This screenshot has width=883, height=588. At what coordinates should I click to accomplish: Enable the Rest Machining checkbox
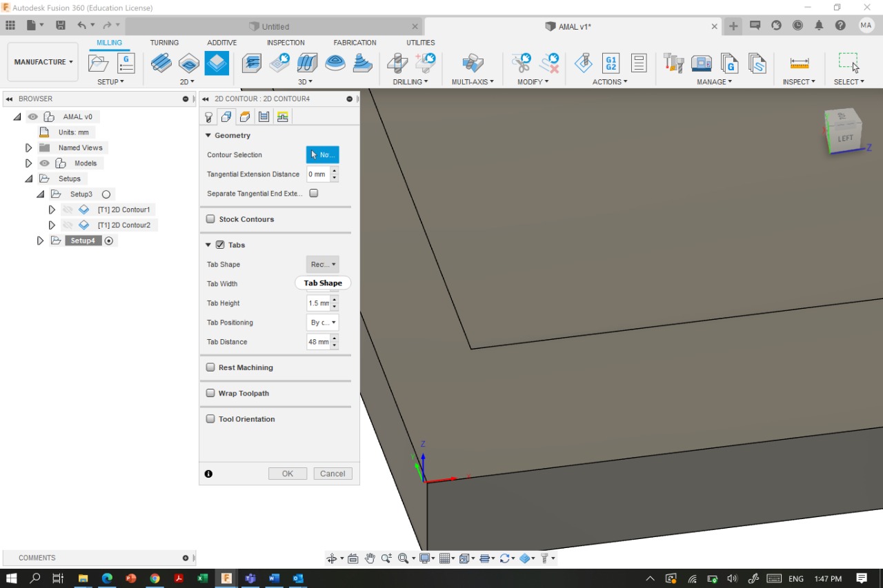click(210, 367)
